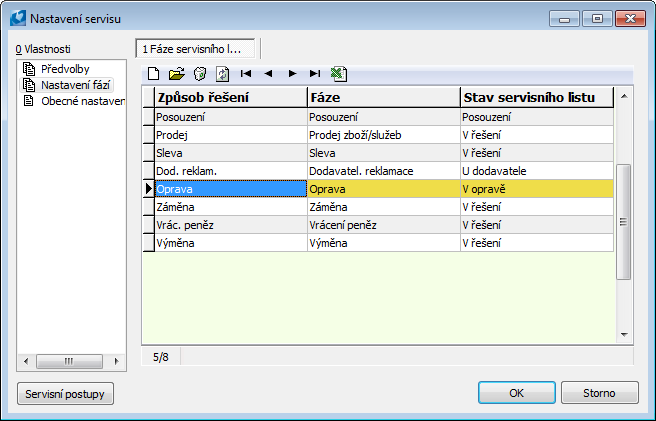This screenshot has width=656, height=421.
Task: Refresh the list using the reload icon
Action: coord(223,74)
